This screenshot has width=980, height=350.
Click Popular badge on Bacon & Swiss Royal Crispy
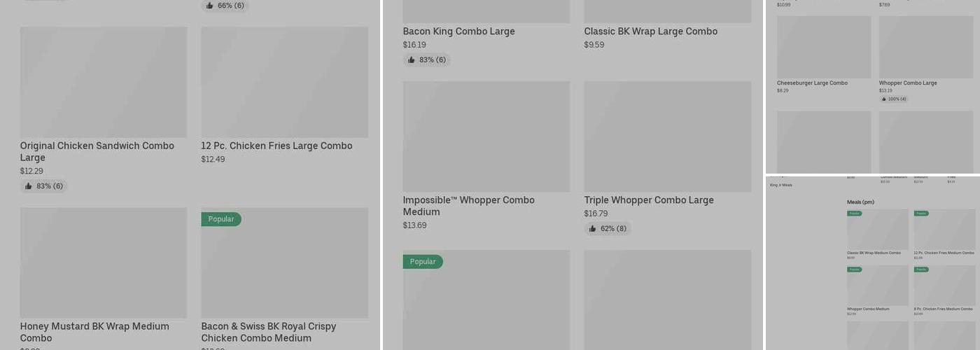point(220,219)
